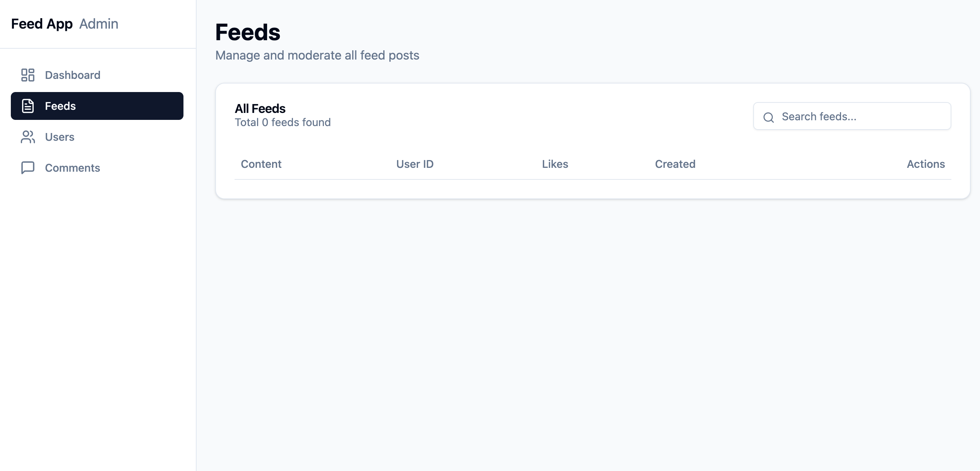Click the Users people icon
Viewport: 980px width, 471px height.
28,137
